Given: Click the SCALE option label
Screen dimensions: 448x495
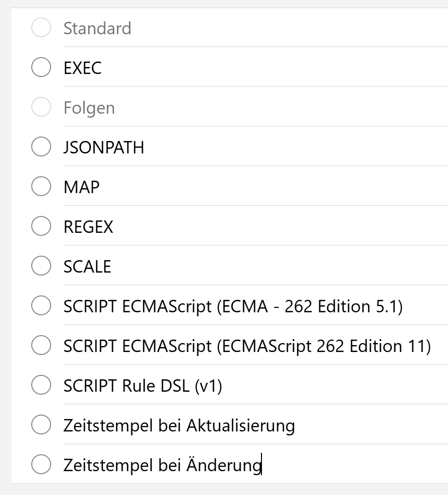Looking at the screenshot, I should pyautogui.click(x=87, y=267).
